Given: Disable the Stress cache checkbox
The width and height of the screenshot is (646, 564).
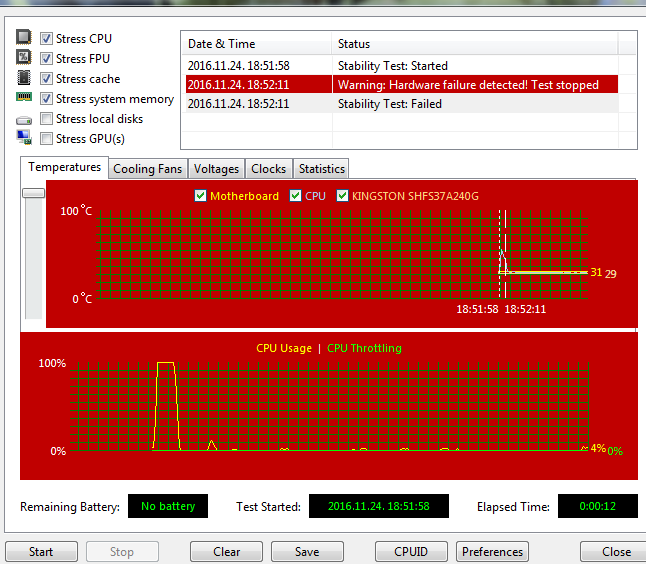Looking at the screenshot, I should (46, 78).
